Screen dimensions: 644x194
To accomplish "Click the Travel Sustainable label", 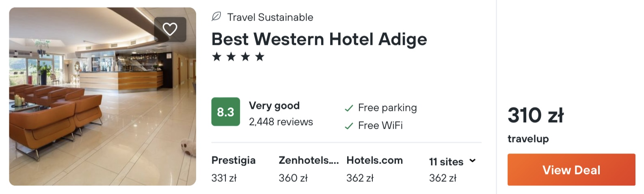I will (270, 17).
